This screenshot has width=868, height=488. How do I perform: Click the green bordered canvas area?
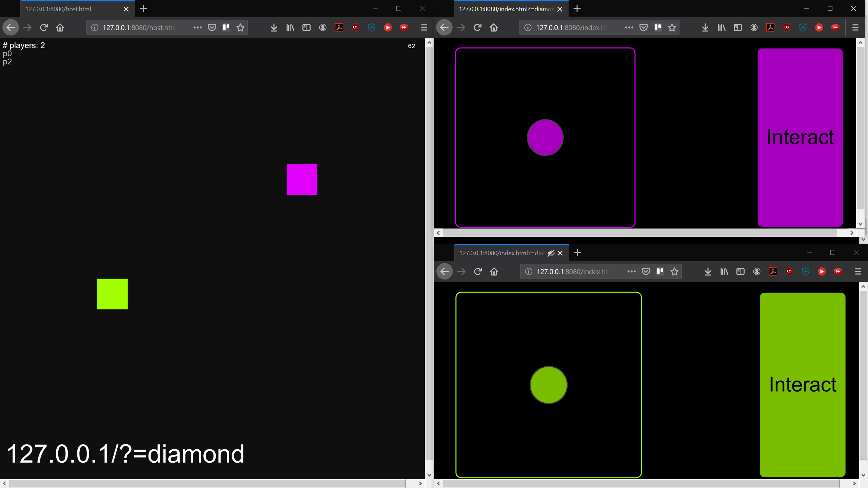click(549, 385)
